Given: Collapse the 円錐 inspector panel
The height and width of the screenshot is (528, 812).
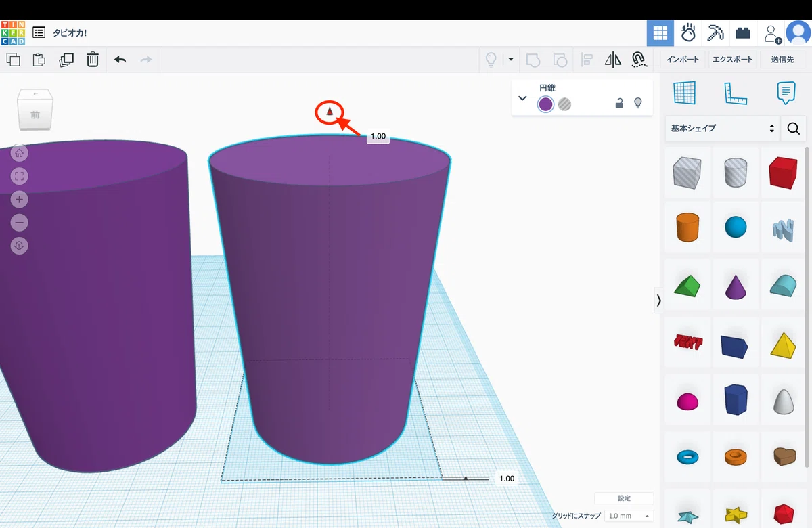Looking at the screenshot, I should [x=522, y=98].
